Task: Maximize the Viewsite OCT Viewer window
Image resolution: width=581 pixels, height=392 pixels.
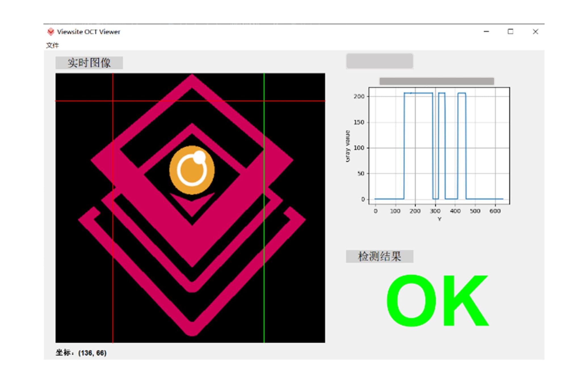Action: click(510, 32)
